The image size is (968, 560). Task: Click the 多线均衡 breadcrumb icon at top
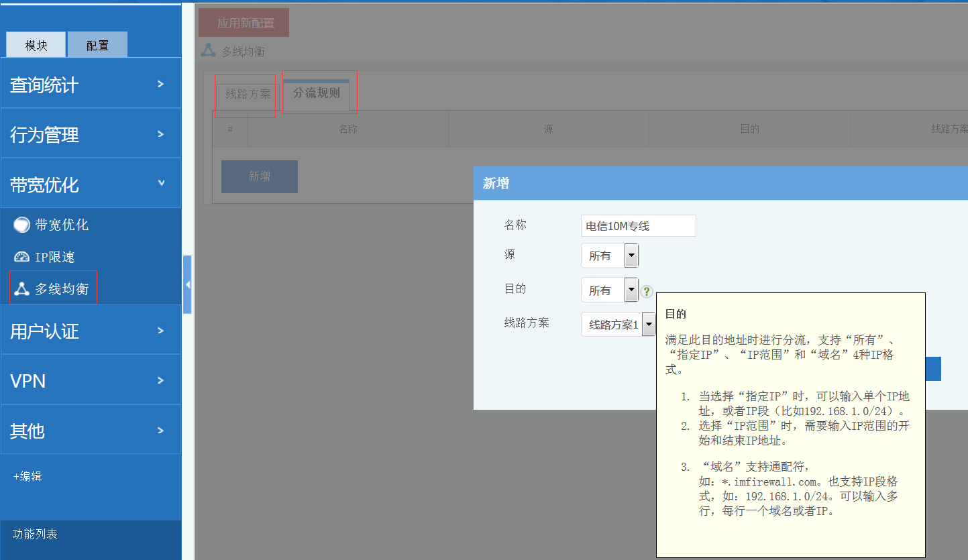pos(209,51)
